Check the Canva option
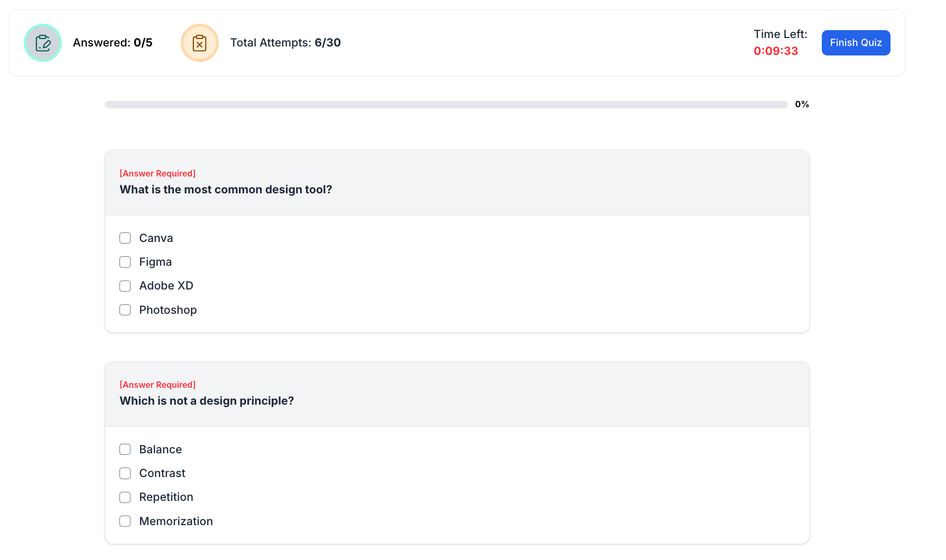This screenshot has height=560, width=946. point(125,238)
